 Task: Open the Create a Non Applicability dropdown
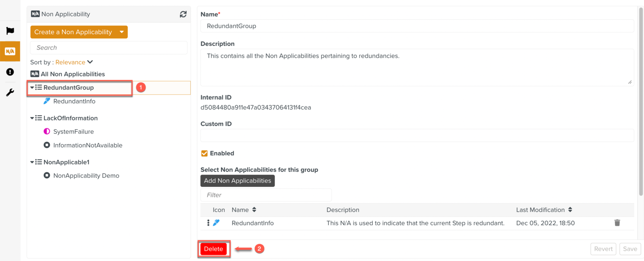(122, 32)
